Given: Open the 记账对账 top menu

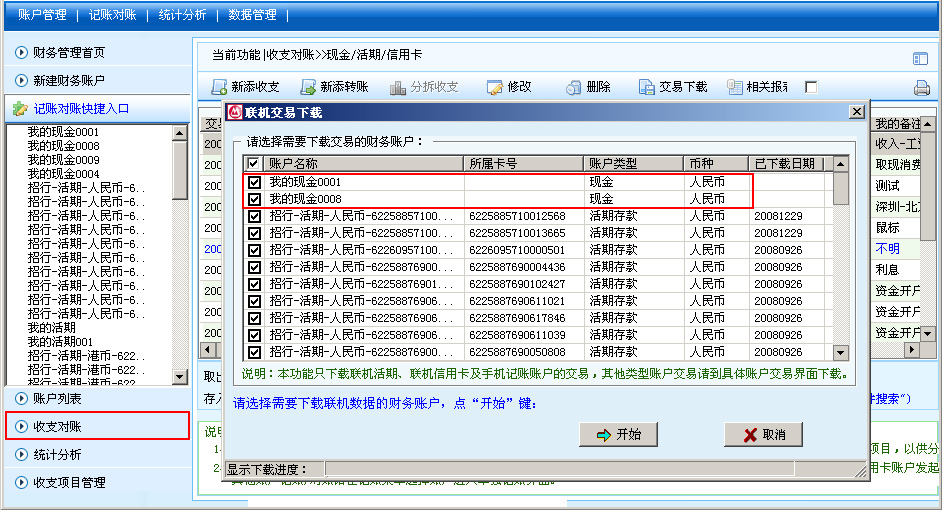Looking at the screenshot, I should 112,15.
